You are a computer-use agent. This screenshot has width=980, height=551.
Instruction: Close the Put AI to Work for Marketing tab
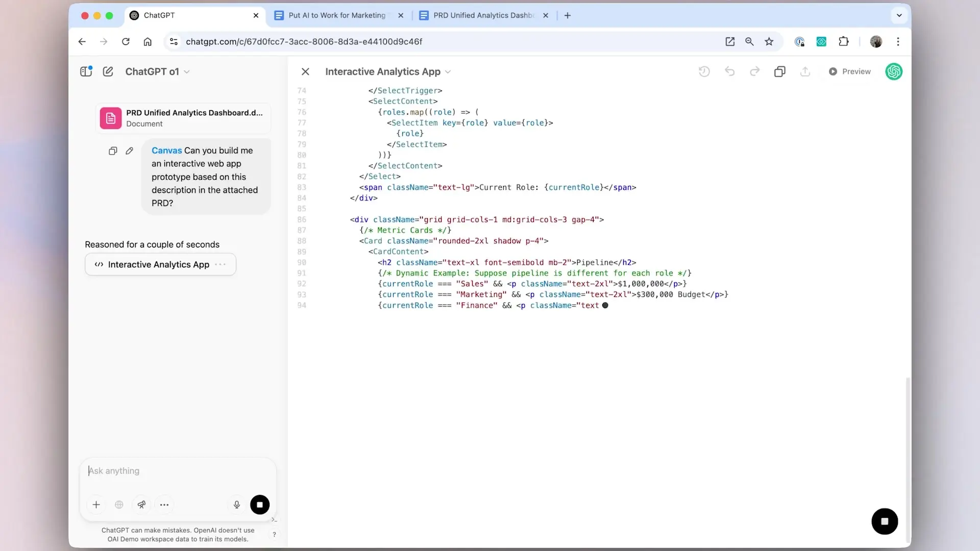click(x=401, y=15)
